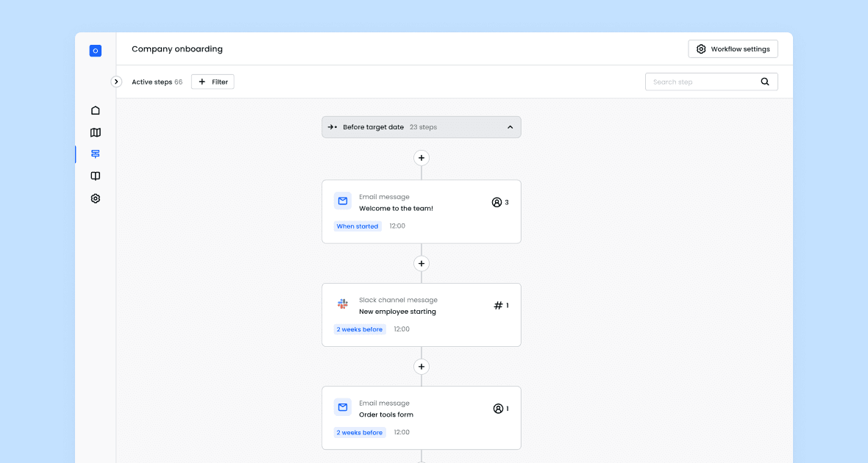
Task: Add step above Welcome to the team
Action: pyautogui.click(x=421, y=158)
